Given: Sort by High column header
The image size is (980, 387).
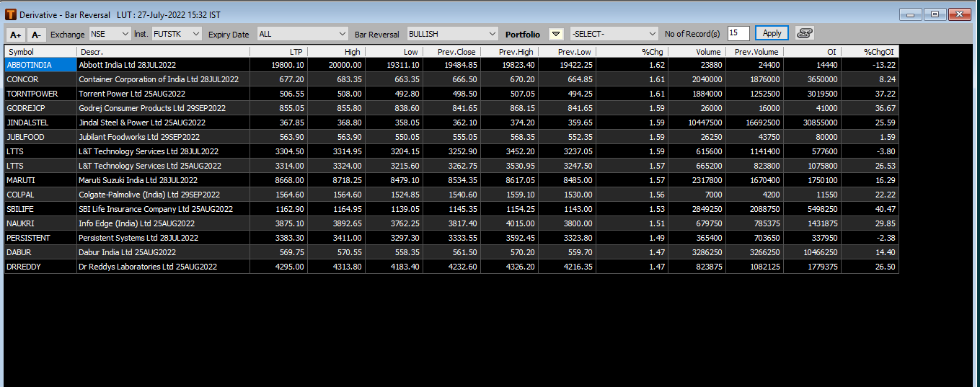Looking at the screenshot, I should [x=336, y=52].
